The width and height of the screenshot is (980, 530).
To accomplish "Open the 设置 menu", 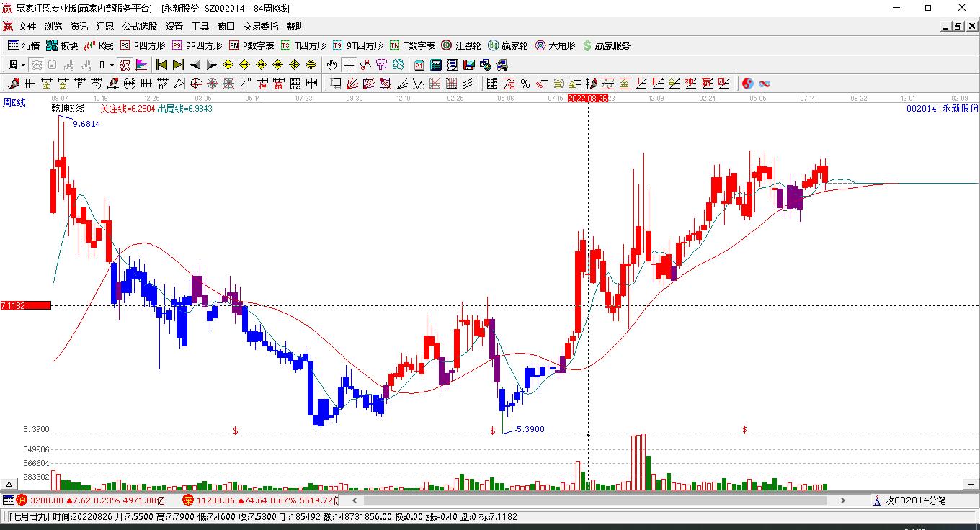I will click(174, 27).
